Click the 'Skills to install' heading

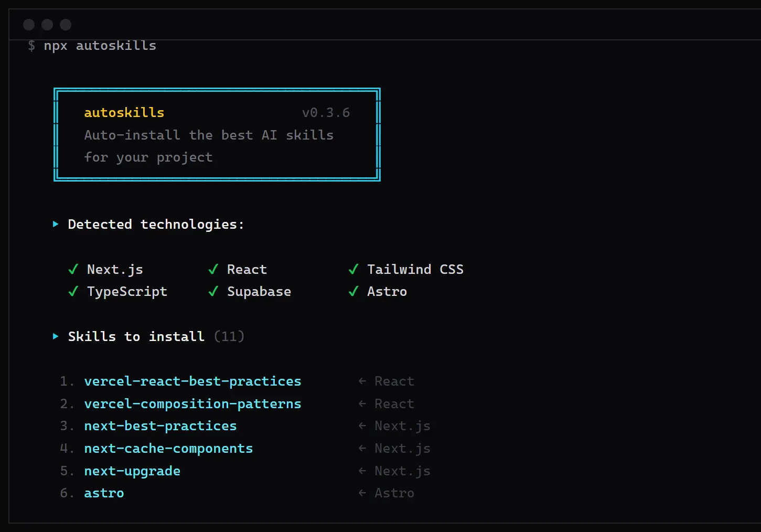pyautogui.click(x=136, y=336)
